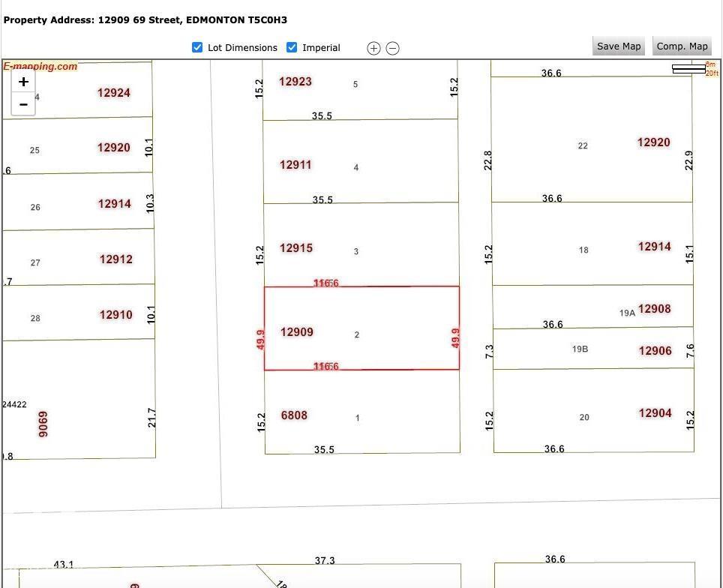Select lot 12912 on the left

point(78,258)
